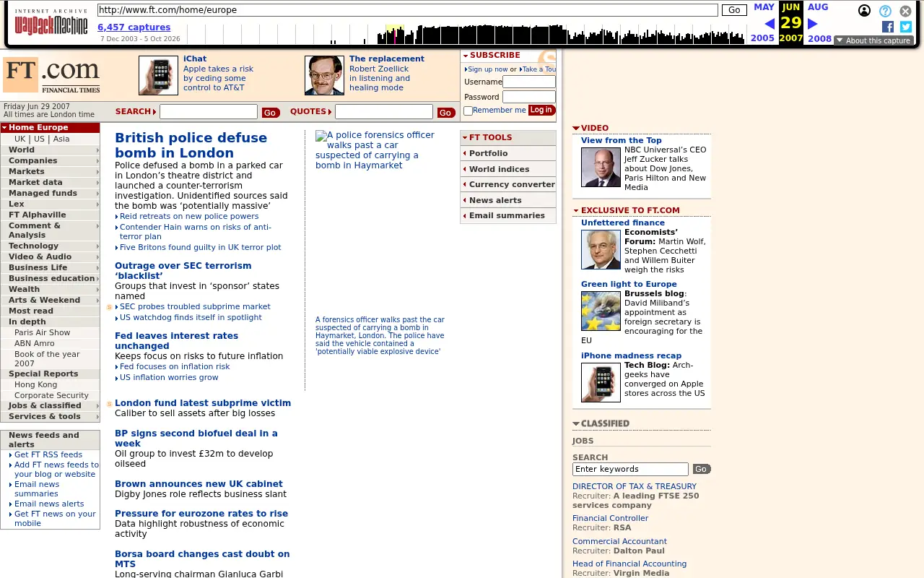
Task: Open the 6,457 captures link
Action: (134, 27)
